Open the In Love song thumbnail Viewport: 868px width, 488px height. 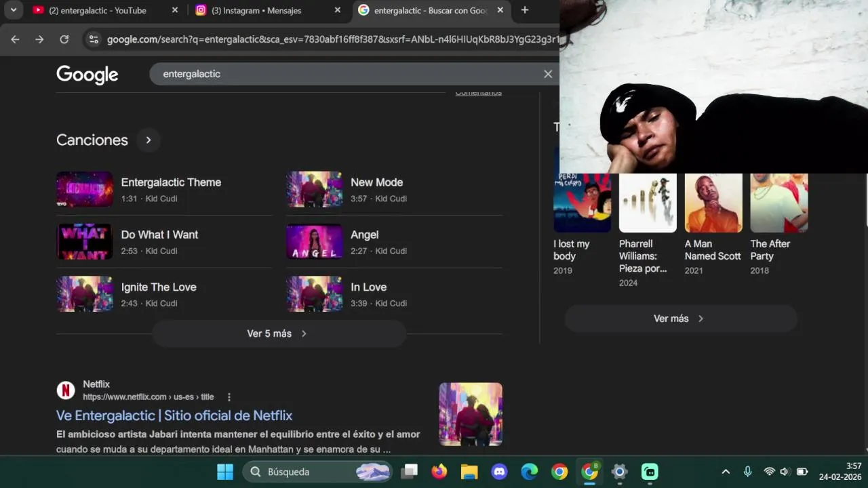[314, 293]
